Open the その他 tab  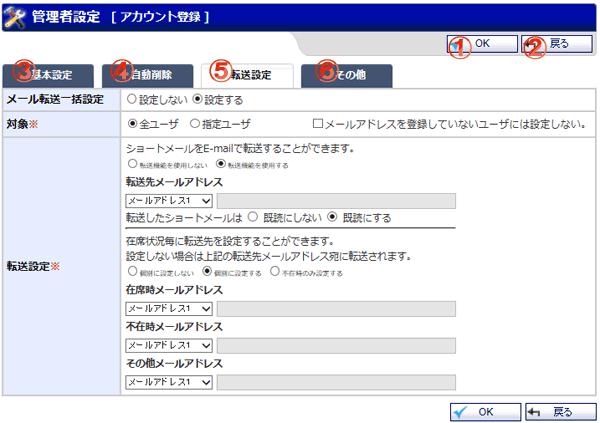pos(347,75)
